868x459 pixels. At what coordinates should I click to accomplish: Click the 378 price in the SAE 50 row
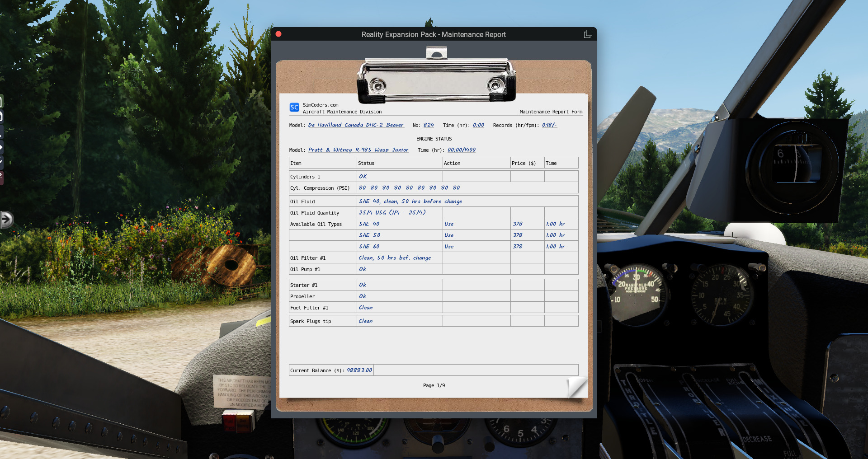pyautogui.click(x=518, y=235)
